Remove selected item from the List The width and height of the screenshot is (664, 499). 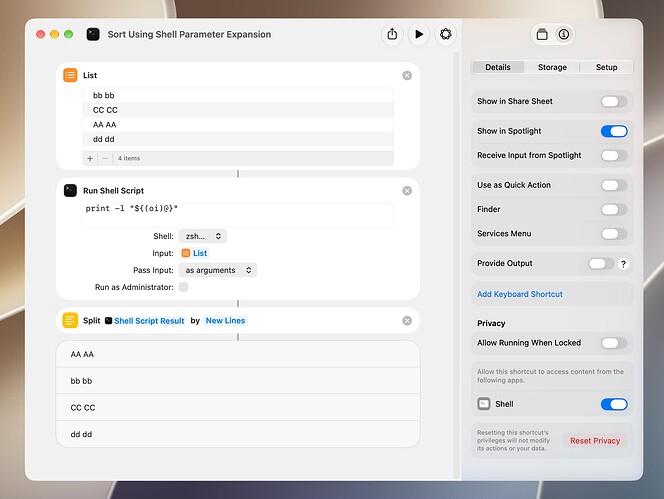[105, 158]
